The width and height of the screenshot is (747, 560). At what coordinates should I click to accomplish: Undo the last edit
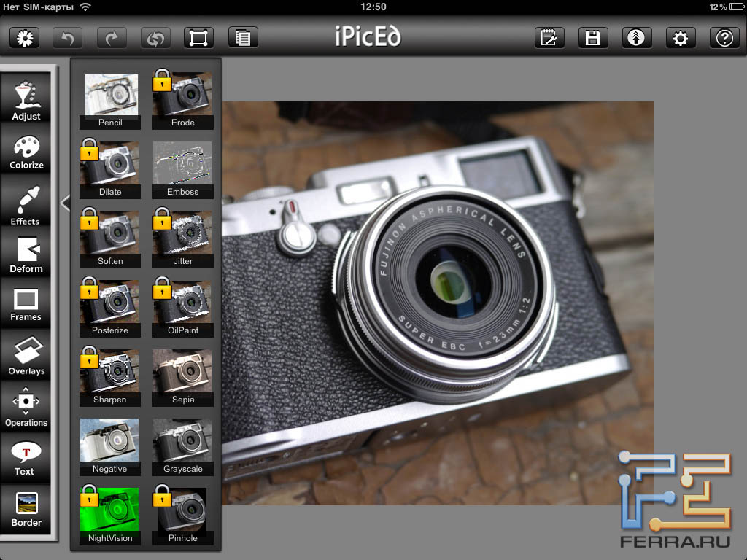tap(67, 38)
